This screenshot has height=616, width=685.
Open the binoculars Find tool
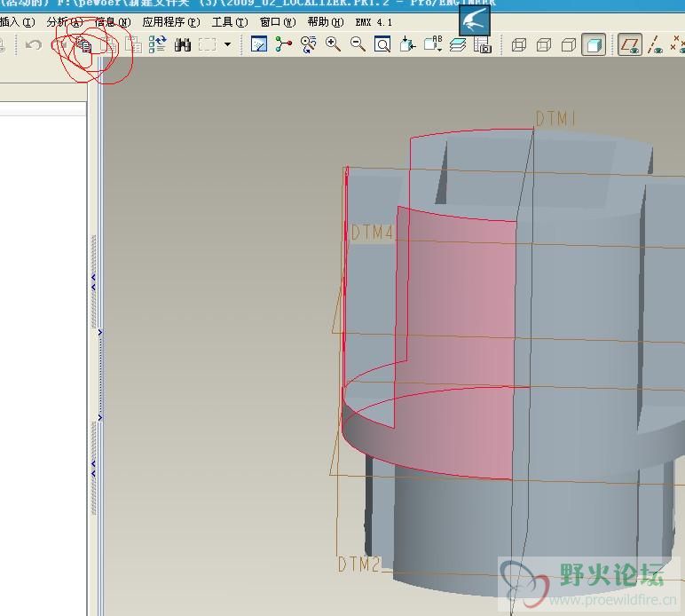[x=183, y=44]
